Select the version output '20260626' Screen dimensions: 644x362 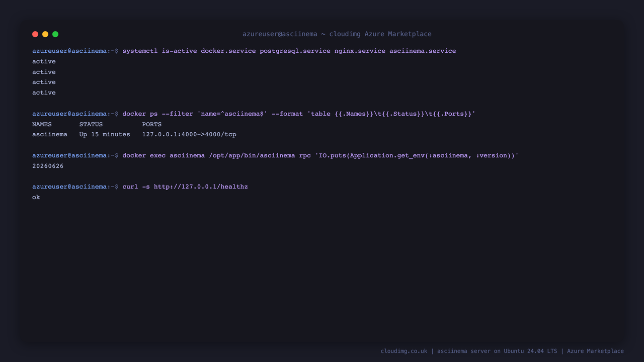click(48, 166)
